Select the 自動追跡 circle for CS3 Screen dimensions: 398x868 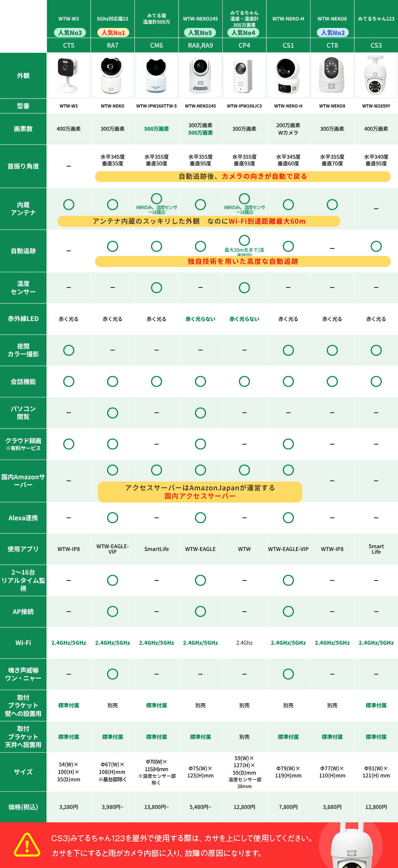376,246
